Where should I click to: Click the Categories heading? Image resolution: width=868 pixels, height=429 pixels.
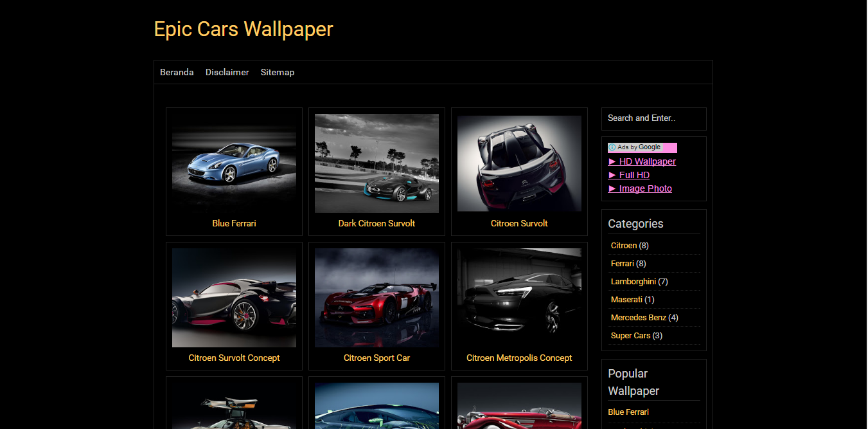[x=635, y=224]
